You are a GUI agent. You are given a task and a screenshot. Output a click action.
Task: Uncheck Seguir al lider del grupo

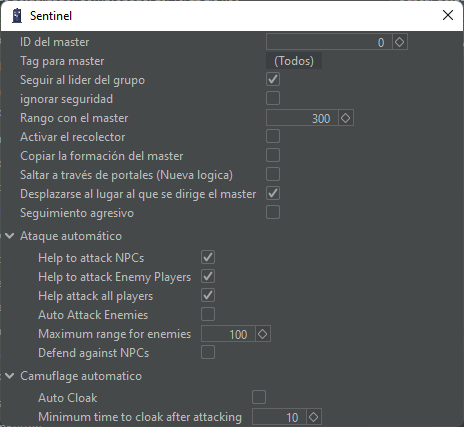click(x=273, y=79)
